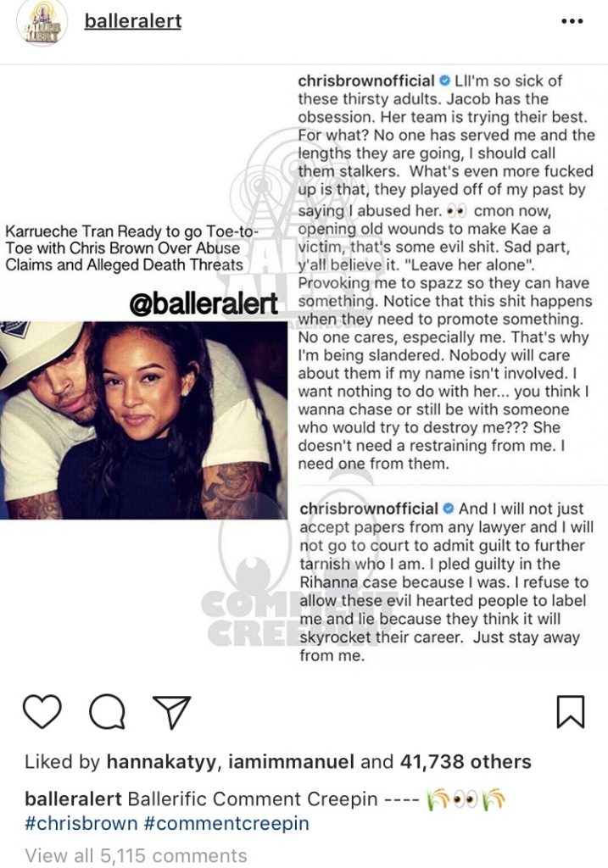Tap the @balleralert watermark text
The width and height of the screenshot is (608, 868).
(204, 303)
